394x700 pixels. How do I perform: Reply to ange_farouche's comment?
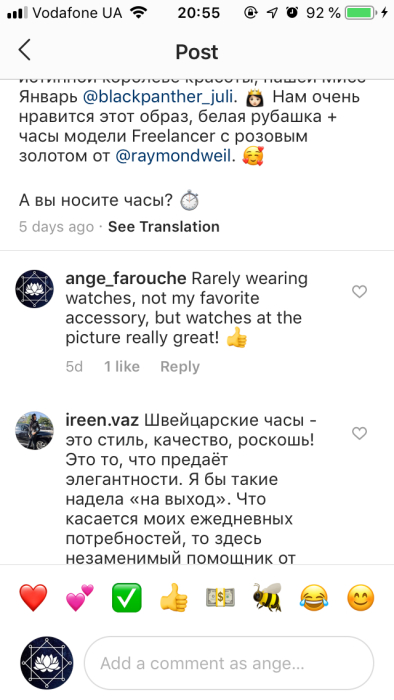180,367
